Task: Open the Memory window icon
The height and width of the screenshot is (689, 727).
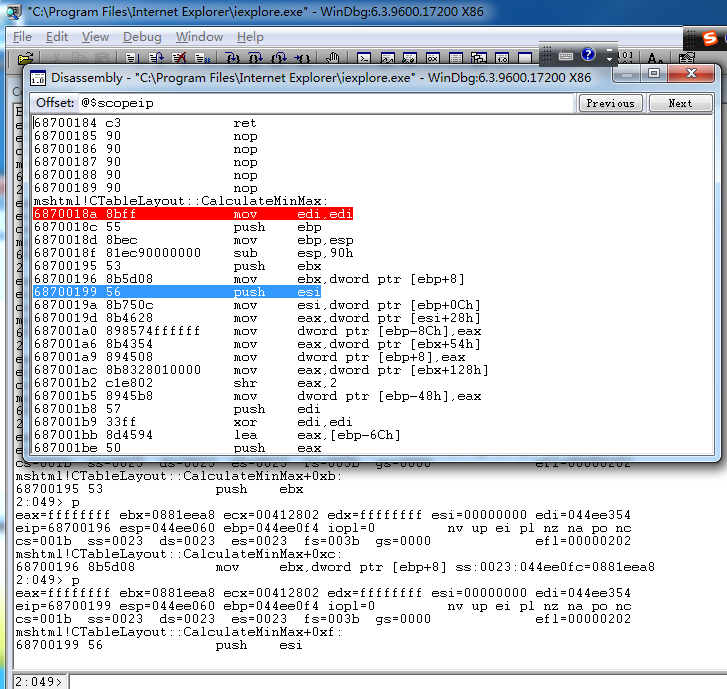Action: (456, 59)
